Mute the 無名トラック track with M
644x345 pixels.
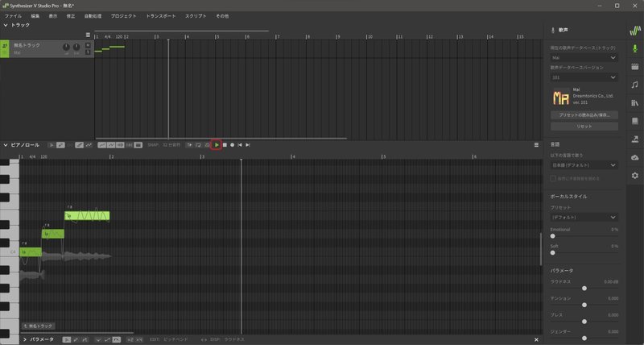pos(88,45)
